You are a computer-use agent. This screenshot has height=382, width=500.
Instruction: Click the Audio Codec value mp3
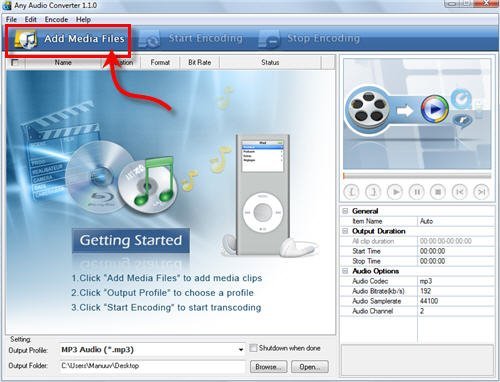pyautogui.click(x=456, y=281)
